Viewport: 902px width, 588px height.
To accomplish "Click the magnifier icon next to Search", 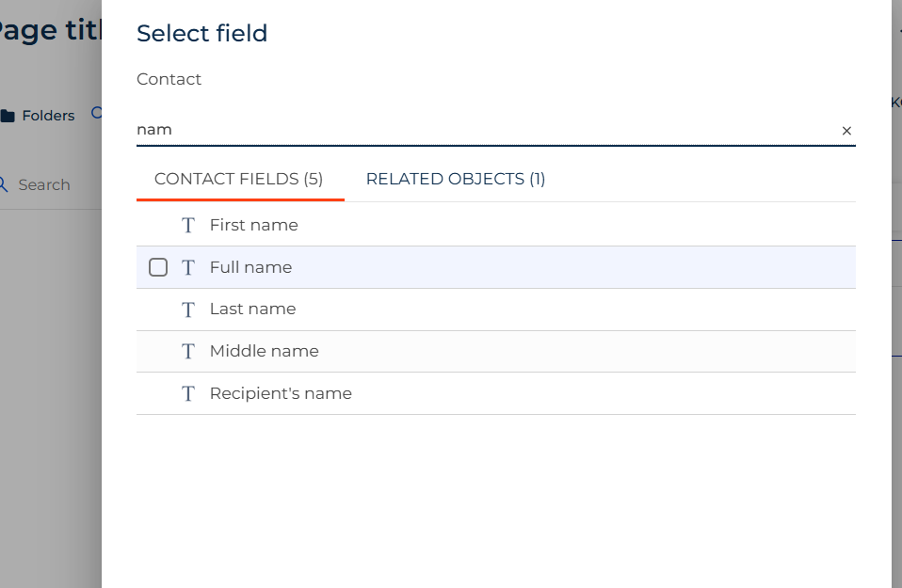I will click(3, 184).
